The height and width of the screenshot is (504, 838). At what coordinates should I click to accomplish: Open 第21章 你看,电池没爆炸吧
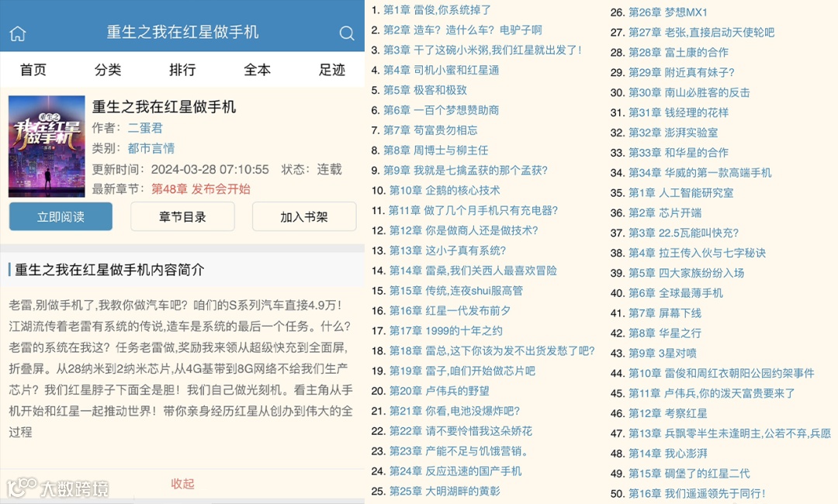pyautogui.click(x=454, y=411)
